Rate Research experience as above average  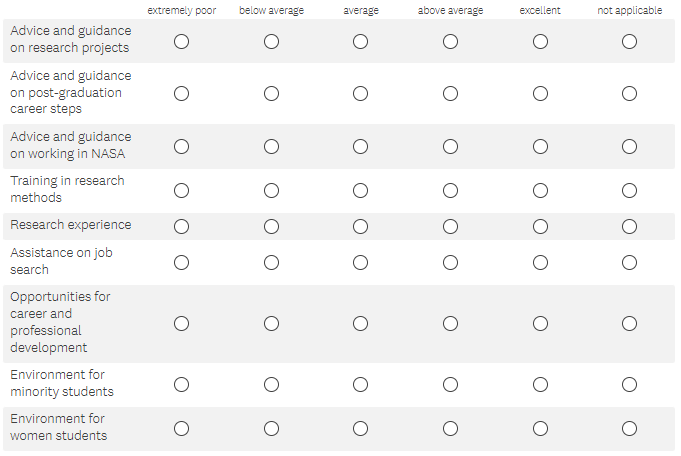click(450, 226)
